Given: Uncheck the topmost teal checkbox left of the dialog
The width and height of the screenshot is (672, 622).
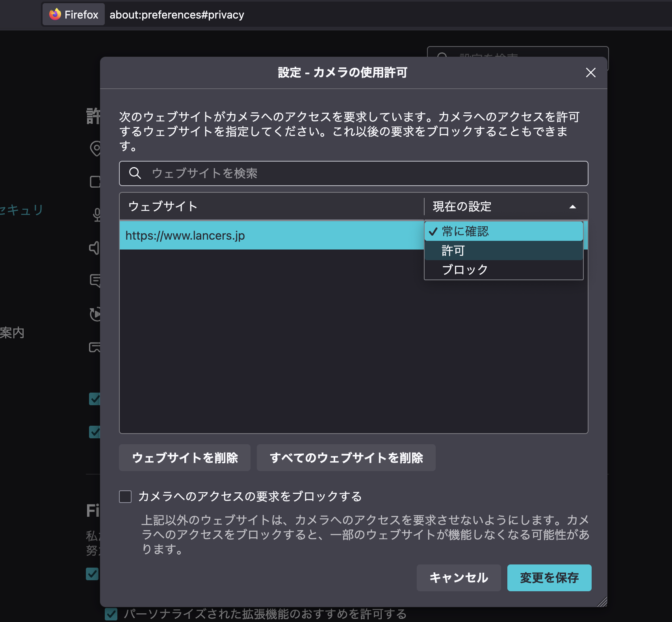Looking at the screenshot, I should [x=94, y=399].
